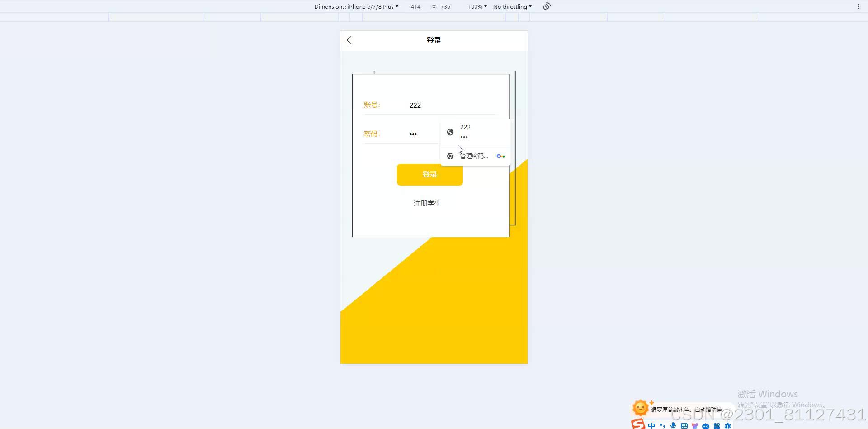The width and height of the screenshot is (868, 429).
Task: Click the Sogou game controller icon
Action: (706, 425)
